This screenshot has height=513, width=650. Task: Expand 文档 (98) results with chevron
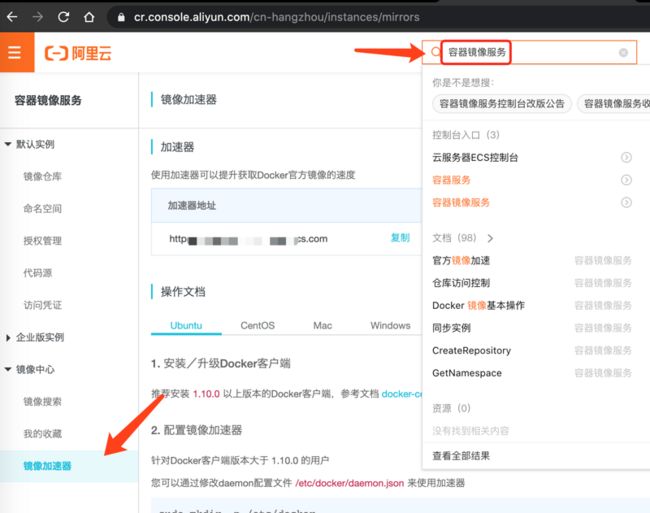pos(490,238)
